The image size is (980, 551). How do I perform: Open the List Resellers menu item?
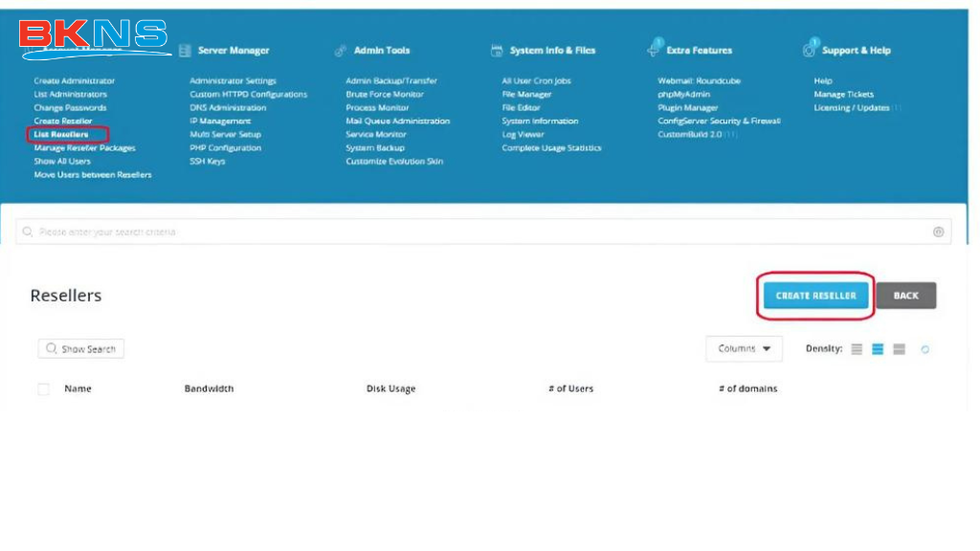60,134
